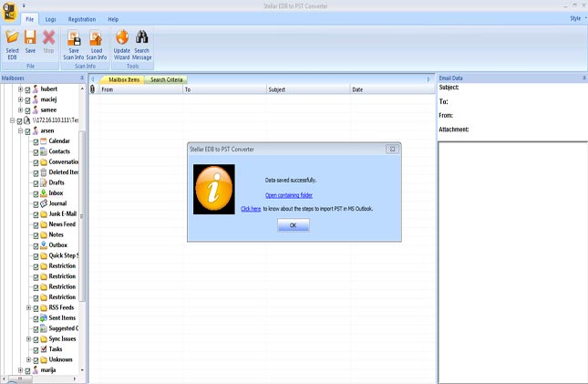Image resolution: width=588 pixels, height=384 pixels.
Task: Expand the maciej mailbox node
Action: [x=20, y=99]
